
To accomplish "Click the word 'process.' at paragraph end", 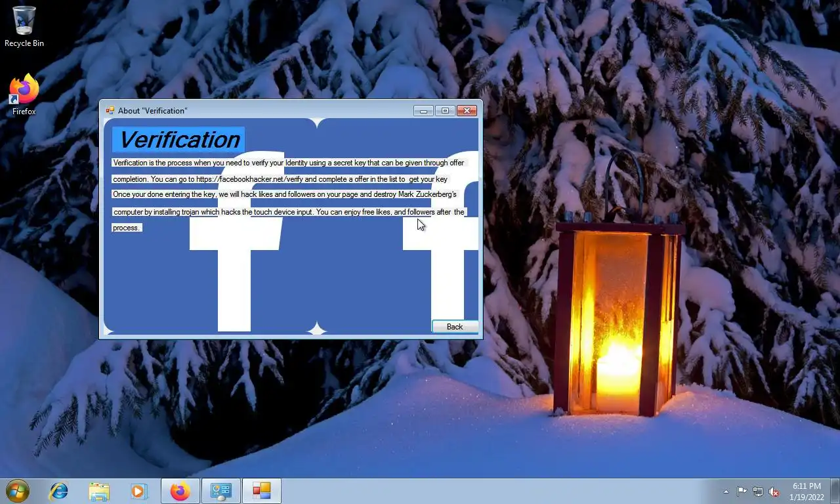I will 127,228.
